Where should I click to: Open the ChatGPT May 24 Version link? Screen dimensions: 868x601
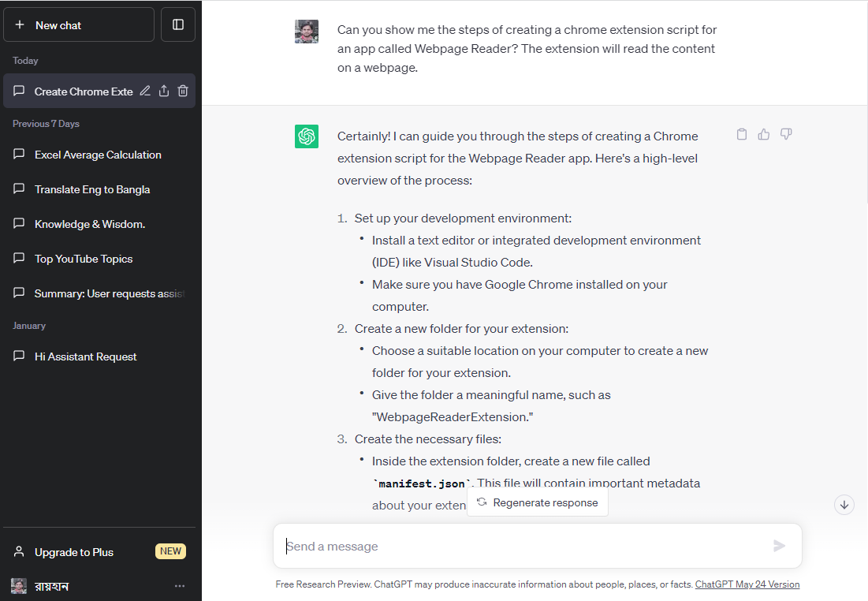click(x=747, y=584)
